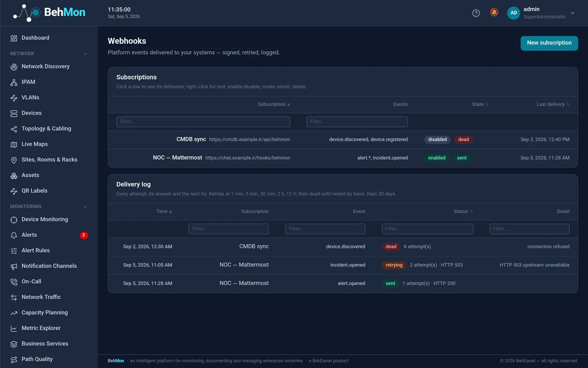The height and width of the screenshot is (368, 588).
Task: Click the https://cmdb.example.ir/api/behmon URL
Action: (250, 140)
